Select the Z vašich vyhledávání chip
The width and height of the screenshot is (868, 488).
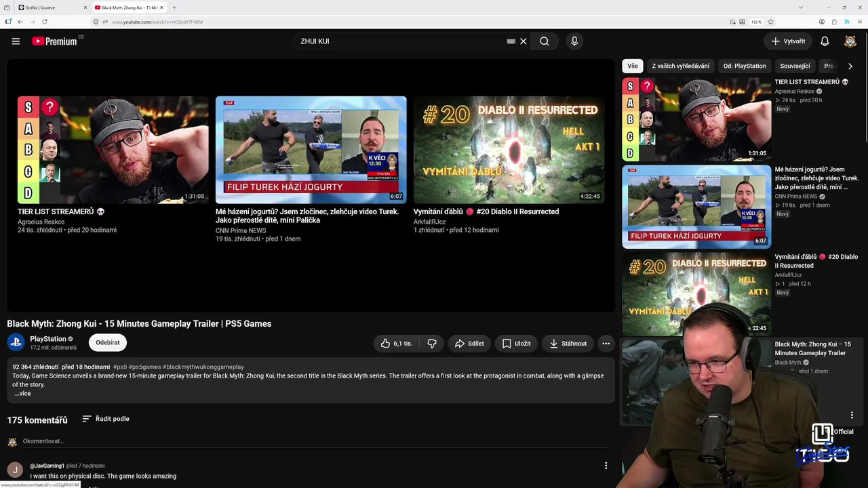tap(680, 66)
